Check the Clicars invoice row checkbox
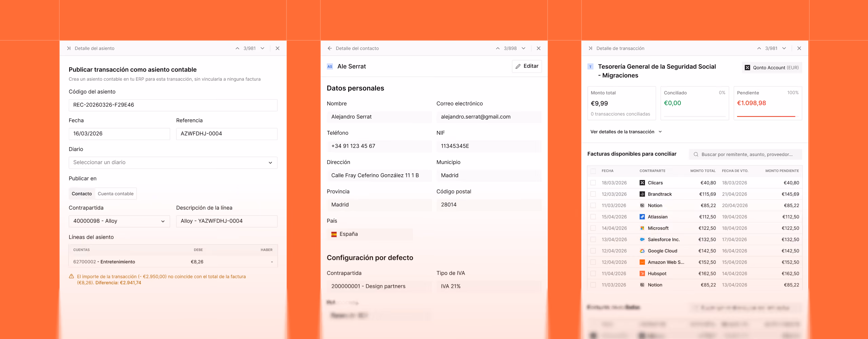The height and width of the screenshot is (339, 868). [593, 183]
